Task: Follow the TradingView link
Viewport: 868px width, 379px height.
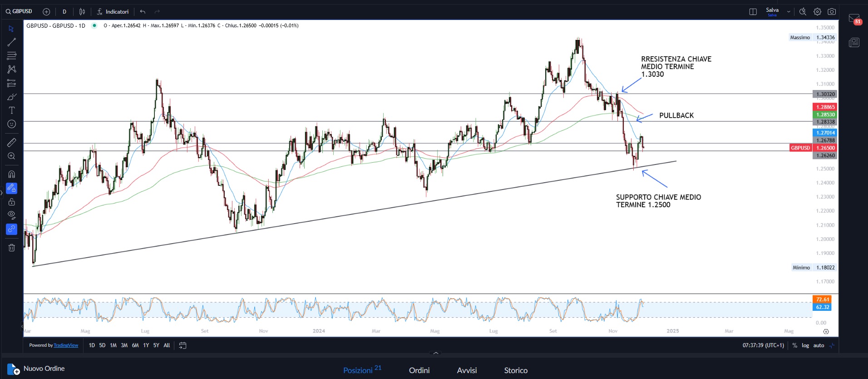Action: (66, 345)
